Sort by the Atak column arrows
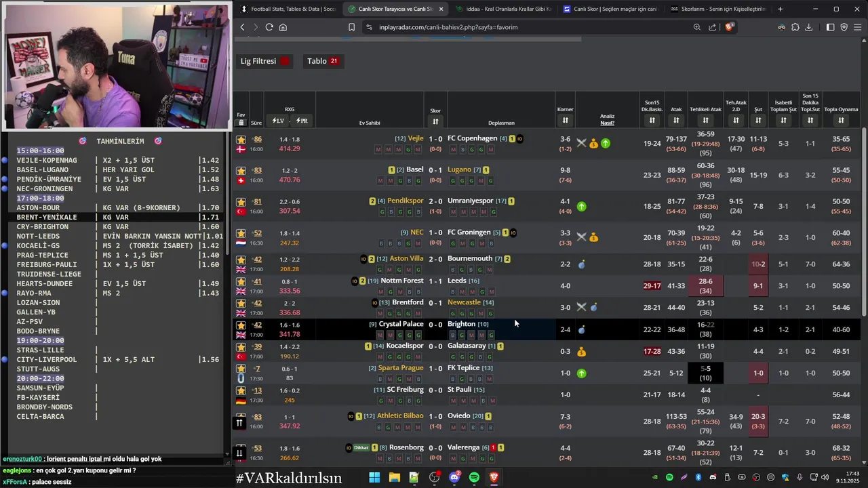This screenshot has width=868, height=488. point(676,121)
